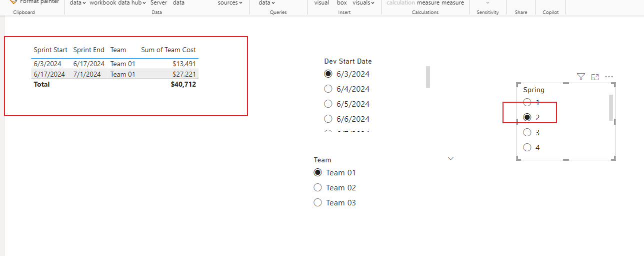Click the Team slicer title
The height and width of the screenshot is (256, 644).
[x=322, y=160]
